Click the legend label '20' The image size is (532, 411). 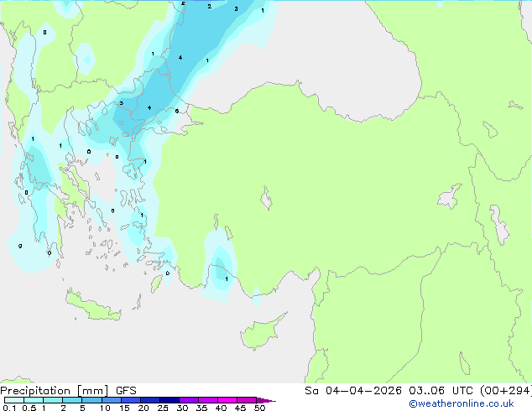pos(143,408)
